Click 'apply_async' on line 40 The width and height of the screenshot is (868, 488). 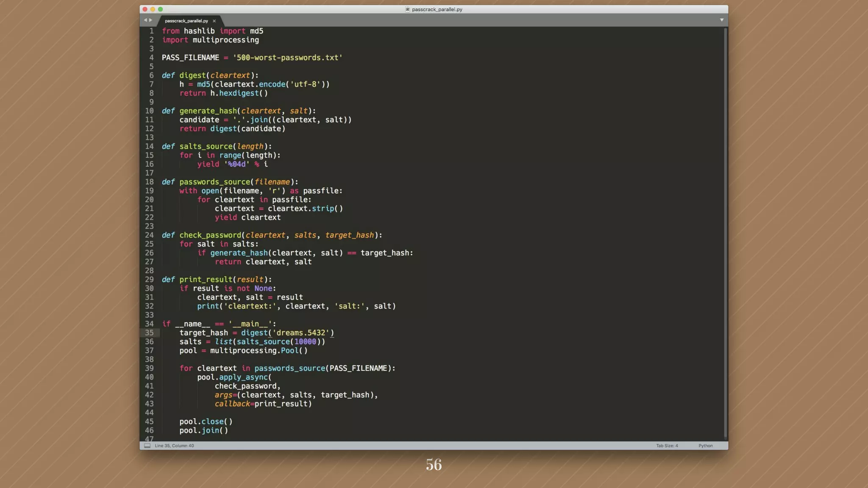pos(243,377)
